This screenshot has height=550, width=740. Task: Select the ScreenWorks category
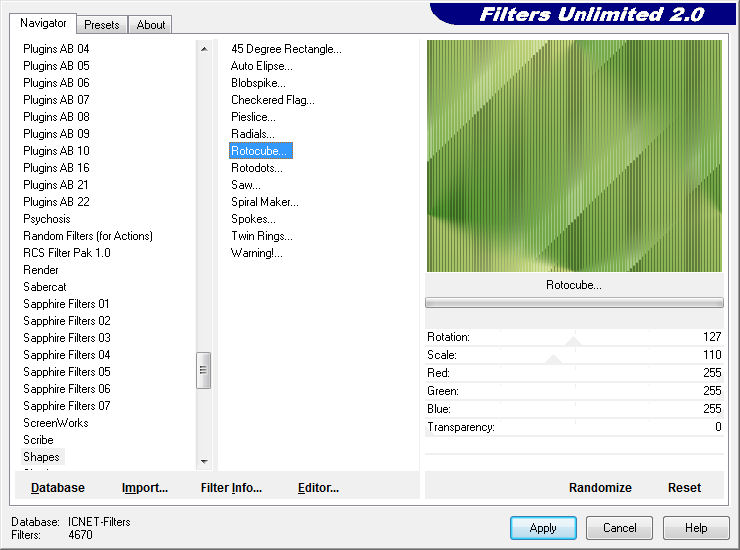pos(55,423)
